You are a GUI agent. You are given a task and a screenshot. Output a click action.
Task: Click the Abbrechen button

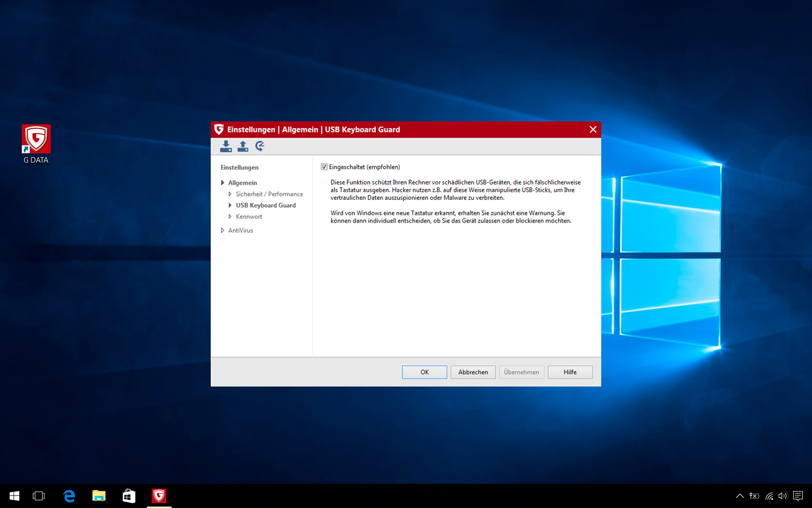[473, 372]
